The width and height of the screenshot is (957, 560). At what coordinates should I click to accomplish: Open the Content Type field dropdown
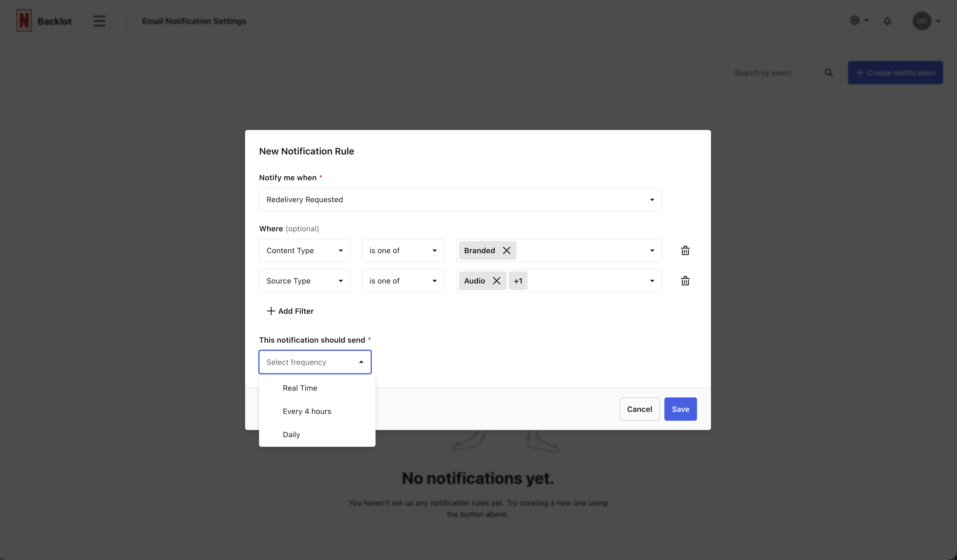click(304, 251)
